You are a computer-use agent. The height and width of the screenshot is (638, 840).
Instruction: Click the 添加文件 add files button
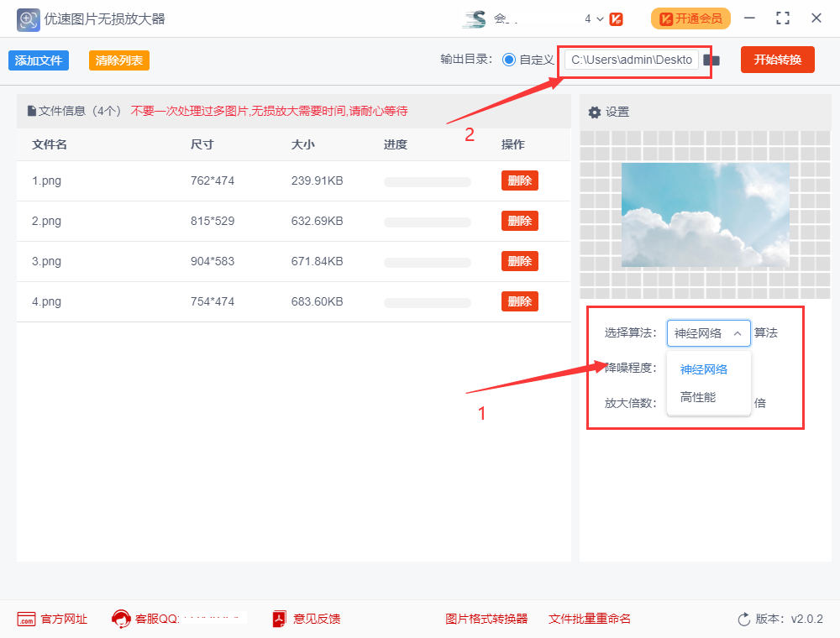pyautogui.click(x=38, y=60)
